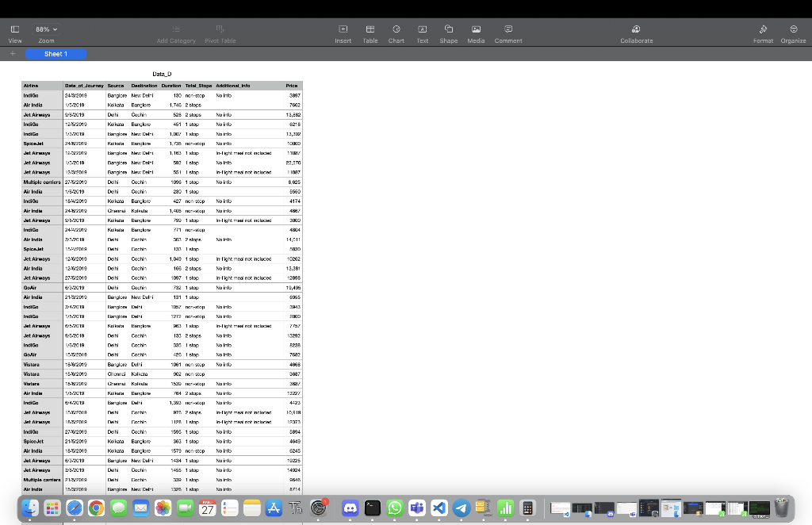Image resolution: width=812 pixels, height=525 pixels.
Task: Add a new sheet with the plus button
Action: click(11, 53)
